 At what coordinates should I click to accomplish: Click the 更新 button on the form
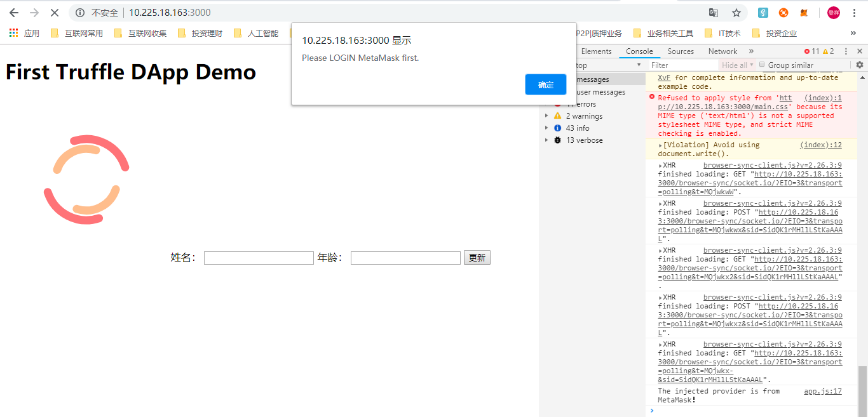477,258
